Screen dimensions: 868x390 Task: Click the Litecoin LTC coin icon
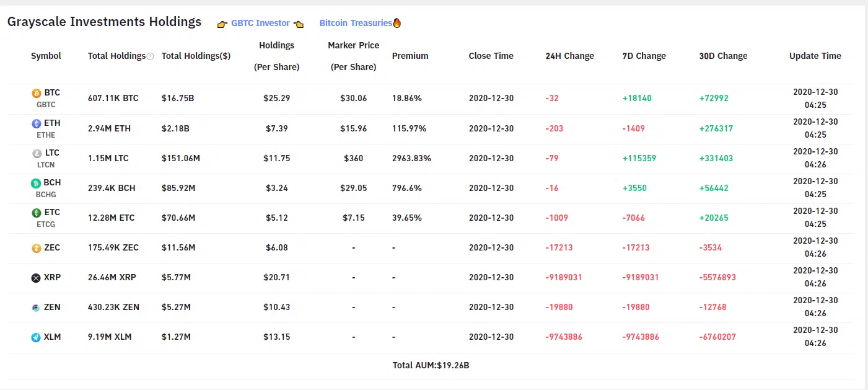[37, 153]
